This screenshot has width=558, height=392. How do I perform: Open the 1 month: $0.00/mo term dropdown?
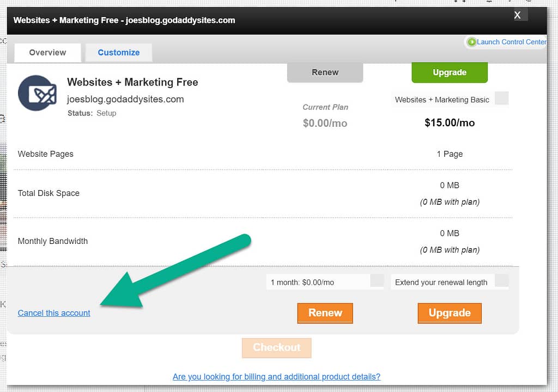click(x=377, y=281)
